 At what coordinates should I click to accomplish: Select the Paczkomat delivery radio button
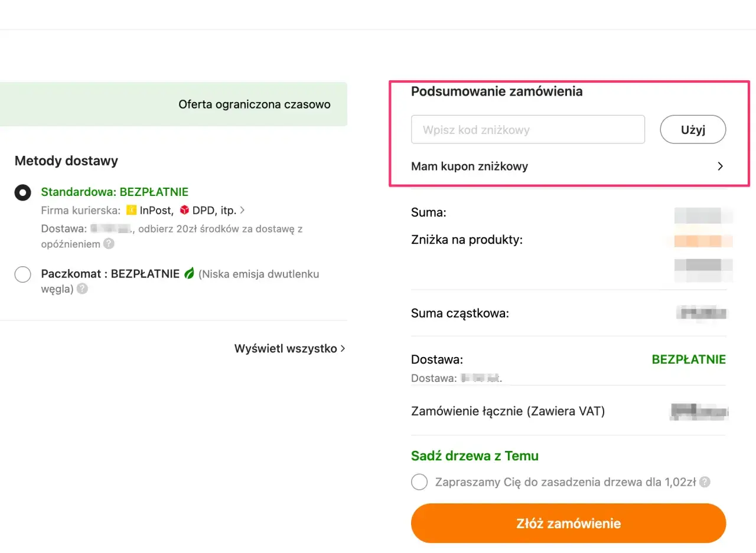[22, 274]
